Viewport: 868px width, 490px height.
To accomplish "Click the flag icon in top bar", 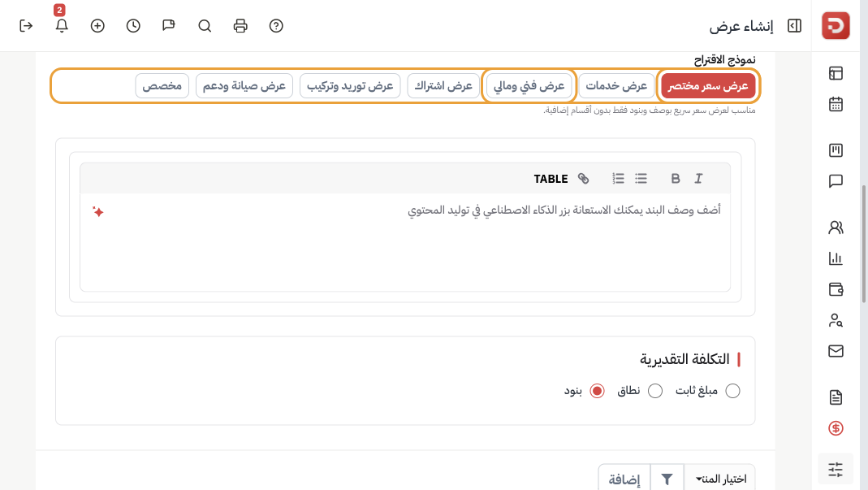I will point(169,26).
